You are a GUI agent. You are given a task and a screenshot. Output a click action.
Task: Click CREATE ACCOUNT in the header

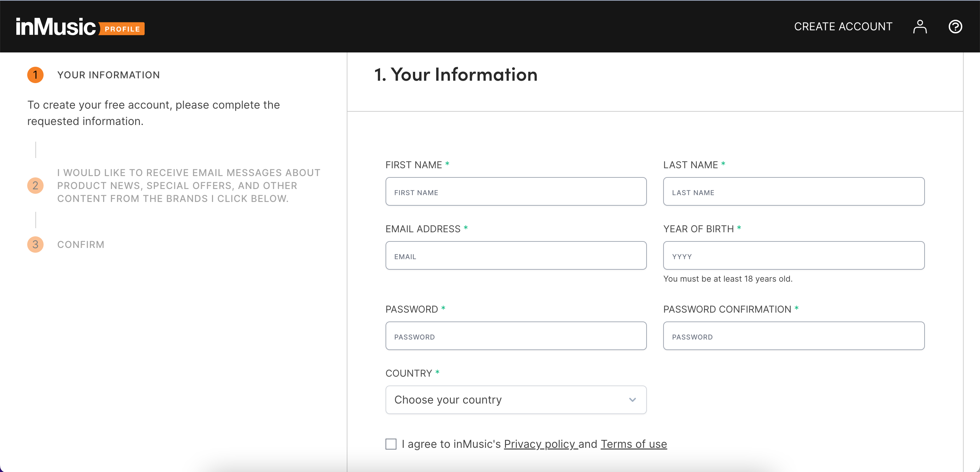843,27
